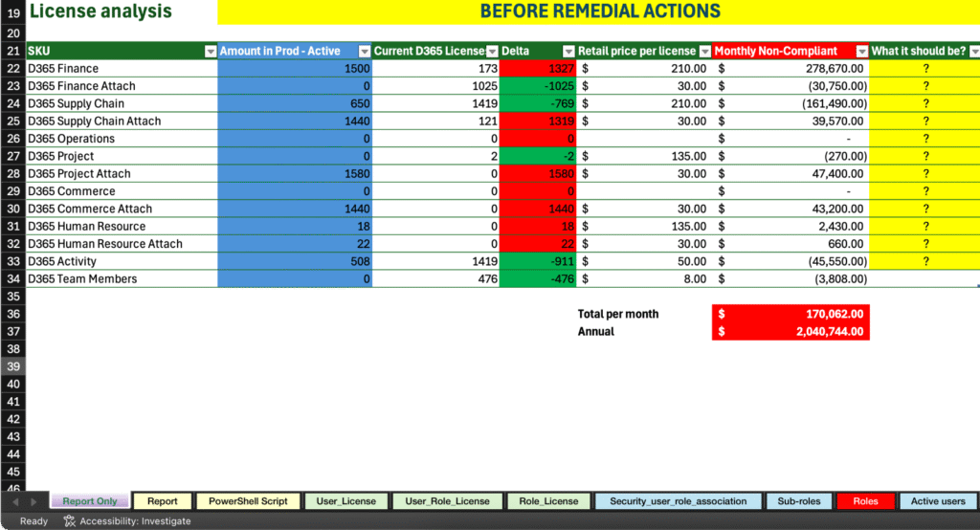
Task: Switch to the Report sheet tab
Action: [163, 500]
